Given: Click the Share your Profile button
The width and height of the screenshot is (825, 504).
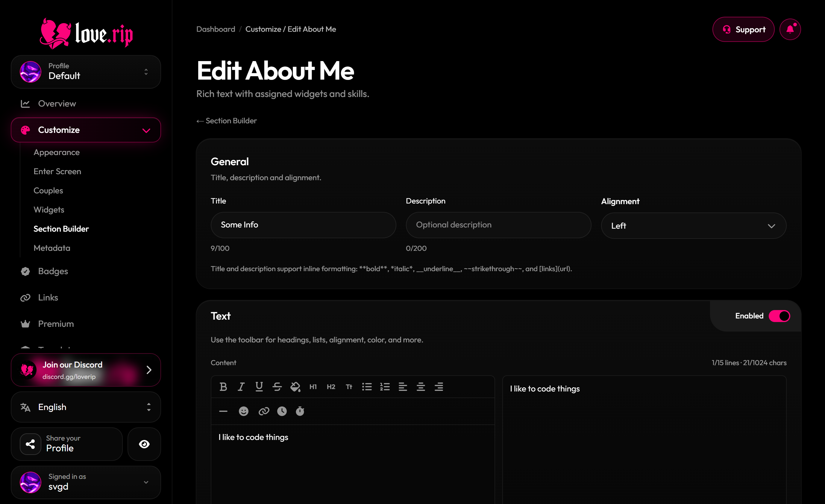Looking at the screenshot, I should click(67, 444).
